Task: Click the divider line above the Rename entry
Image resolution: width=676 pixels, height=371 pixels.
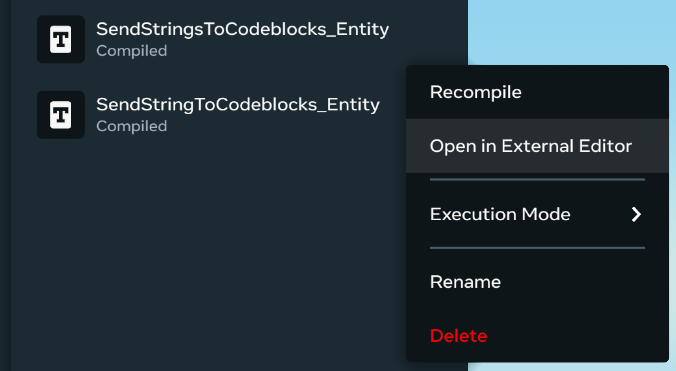Action: point(537,248)
